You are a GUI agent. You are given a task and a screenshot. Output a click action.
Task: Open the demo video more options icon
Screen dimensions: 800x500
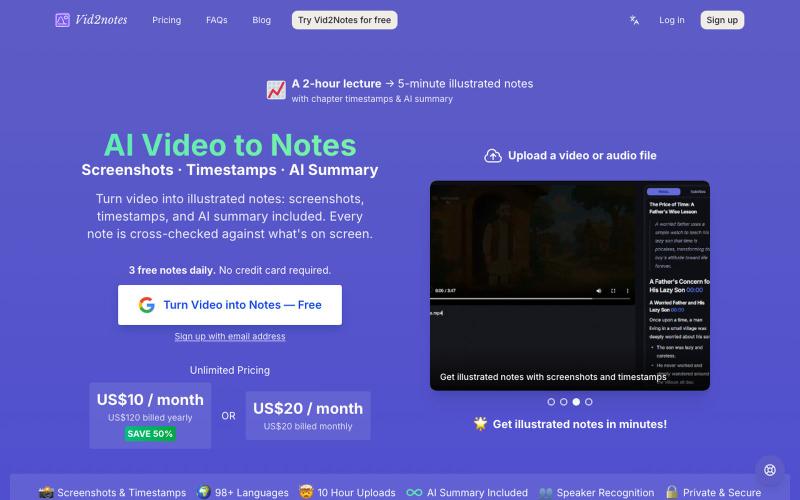point(628,291)
